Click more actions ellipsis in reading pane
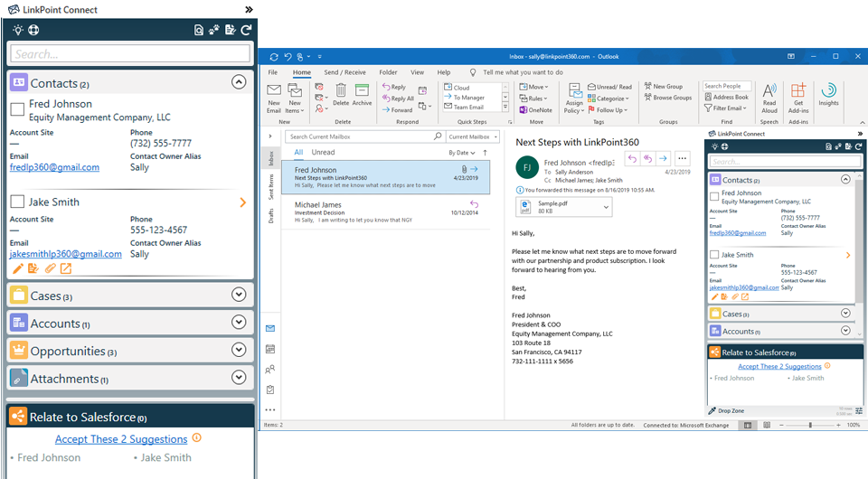868x479 pixels. pos(682,159)
